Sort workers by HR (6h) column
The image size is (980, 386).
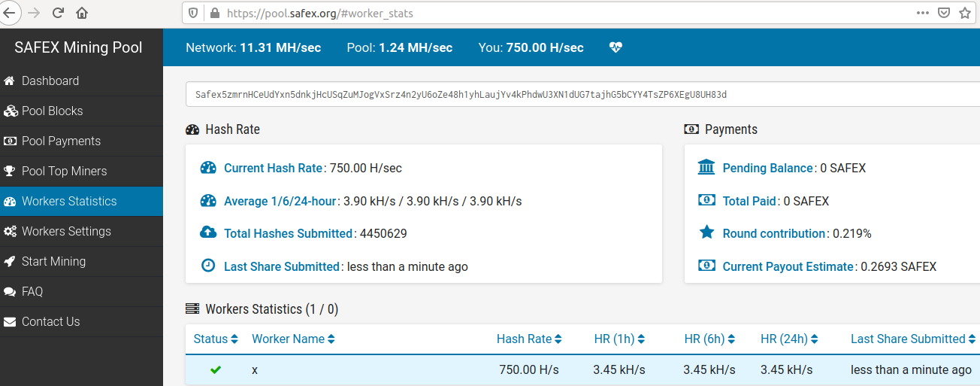(x=709, y=339)
